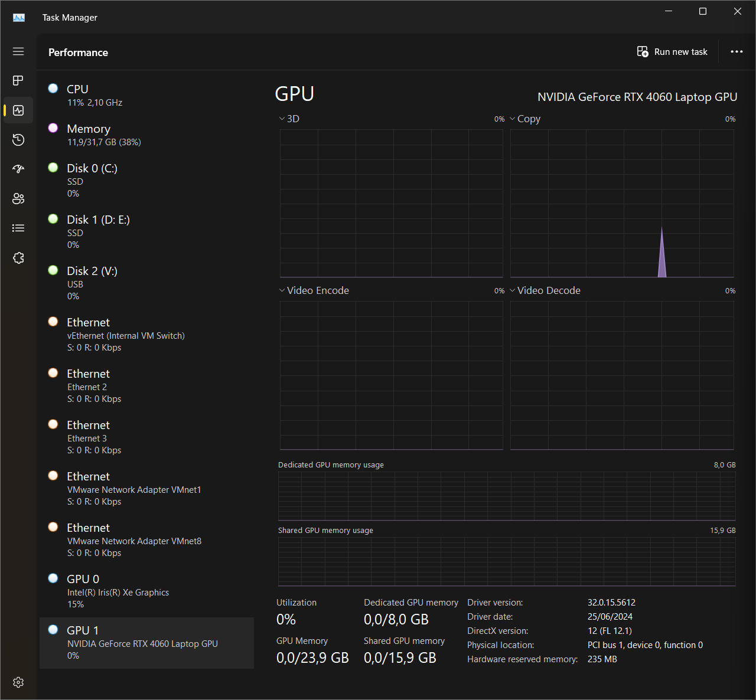Go to the Processes page icon
The image size is (756, 700).
click(18, 80)
